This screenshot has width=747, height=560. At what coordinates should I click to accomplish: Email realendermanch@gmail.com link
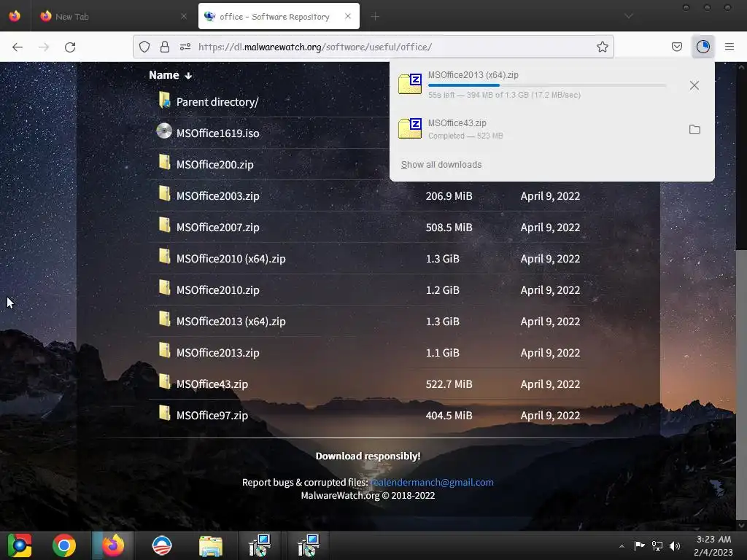[432, 483]
